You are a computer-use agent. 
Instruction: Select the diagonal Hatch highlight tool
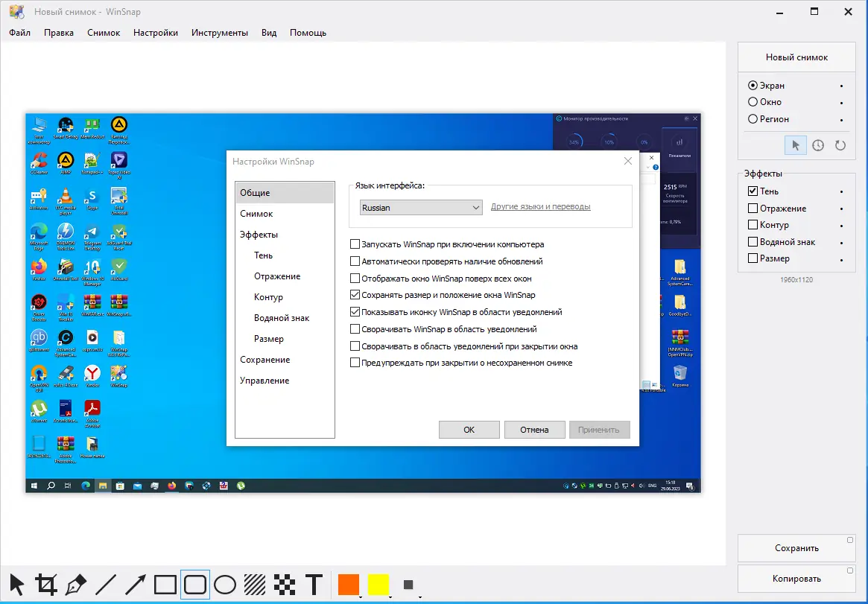pyautogui.click(x=255, y=584)
